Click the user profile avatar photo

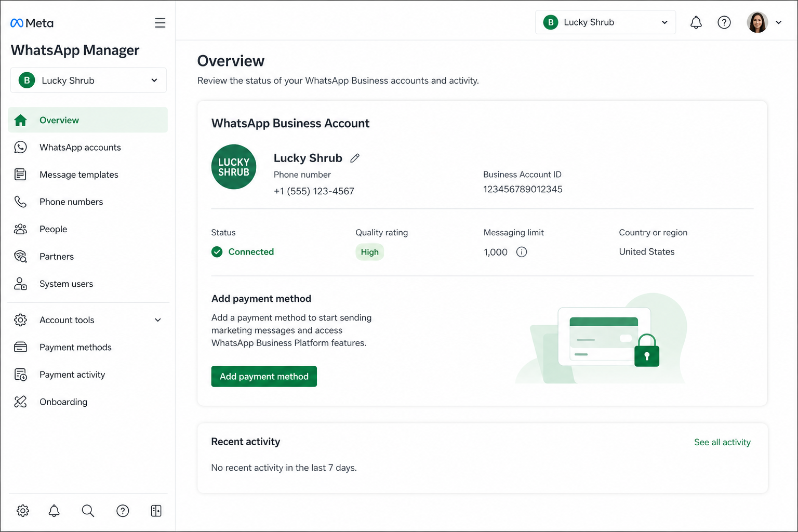[757, 22]
